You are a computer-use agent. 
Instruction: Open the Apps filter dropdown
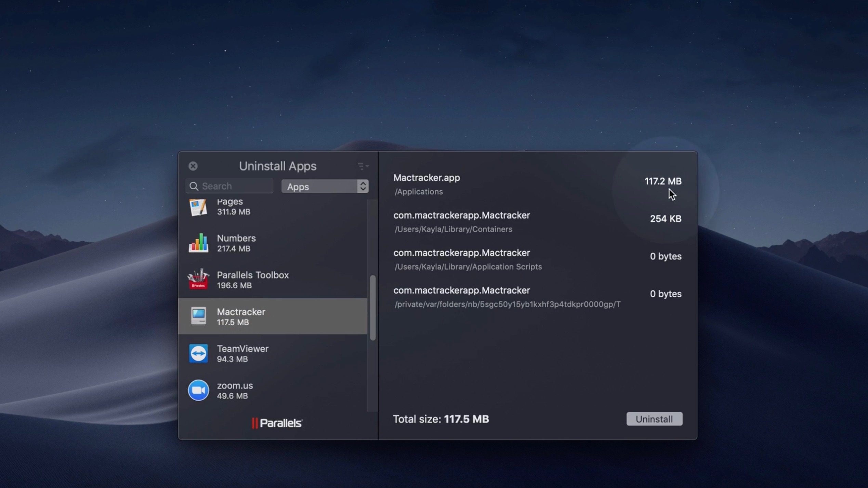[325, 186]
